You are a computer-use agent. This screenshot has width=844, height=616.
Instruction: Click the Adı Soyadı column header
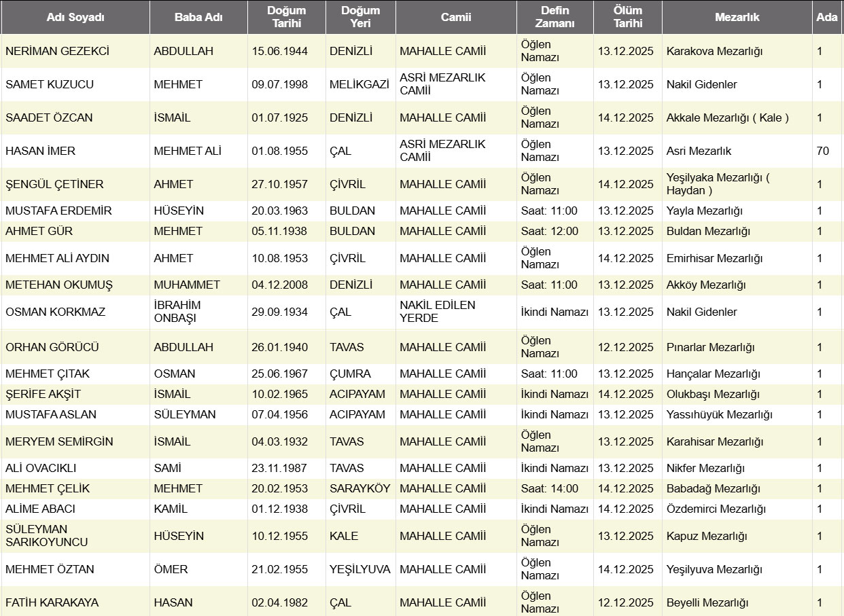coord(75,18)
